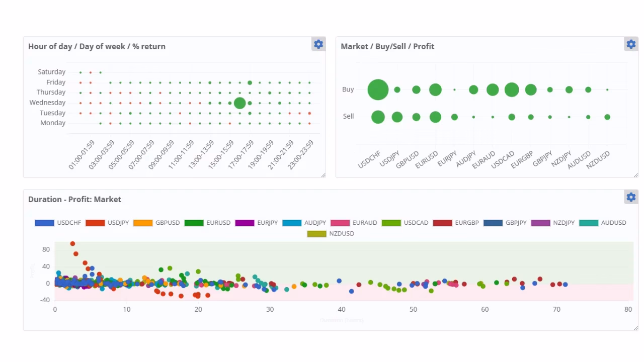Open settings gear for Hour of day chart

click(318, 44)
